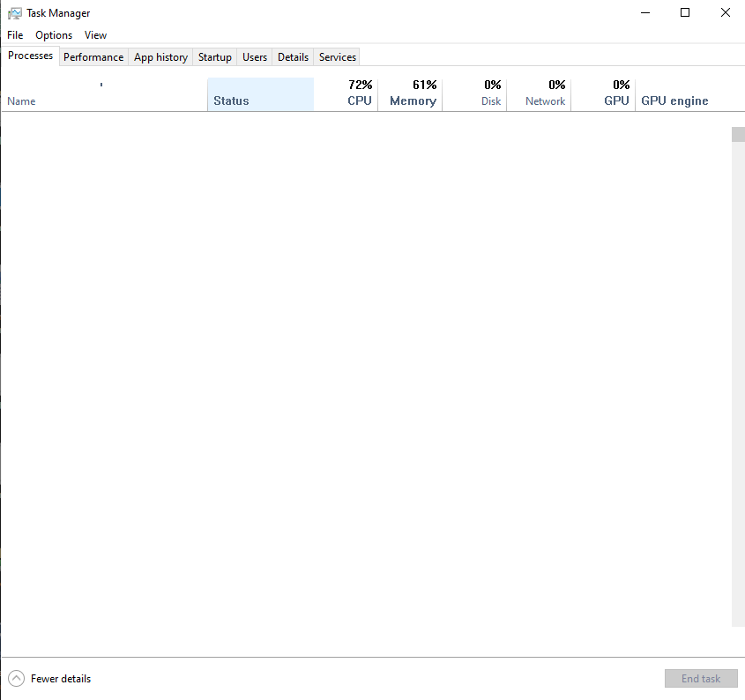The width and height of the screenshot is (745, 700).
Task: Click the GPU engine column header
Action: [x=674, y=101]
